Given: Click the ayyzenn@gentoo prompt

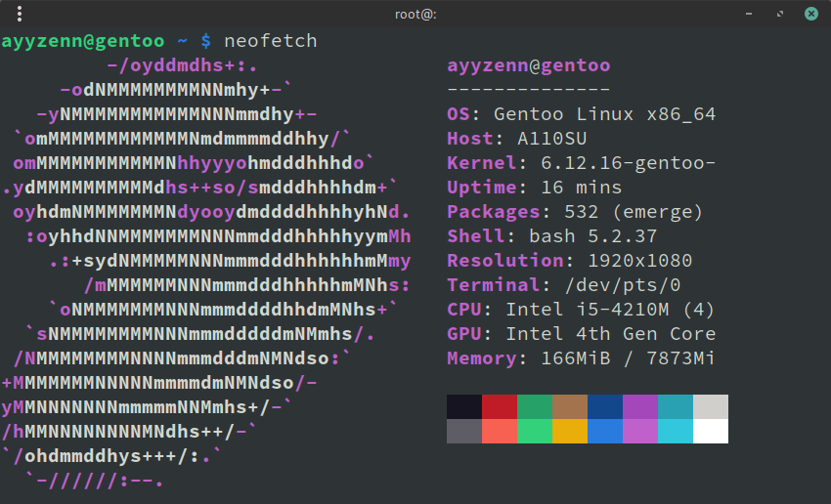Looking at the screenshot, I should pyautogui.click(x=83, y=41).
